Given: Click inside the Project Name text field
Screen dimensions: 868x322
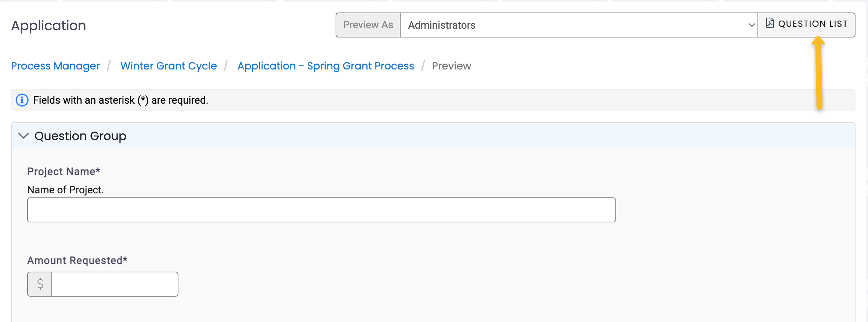Looking at the screenshot, I should point(321,210).
